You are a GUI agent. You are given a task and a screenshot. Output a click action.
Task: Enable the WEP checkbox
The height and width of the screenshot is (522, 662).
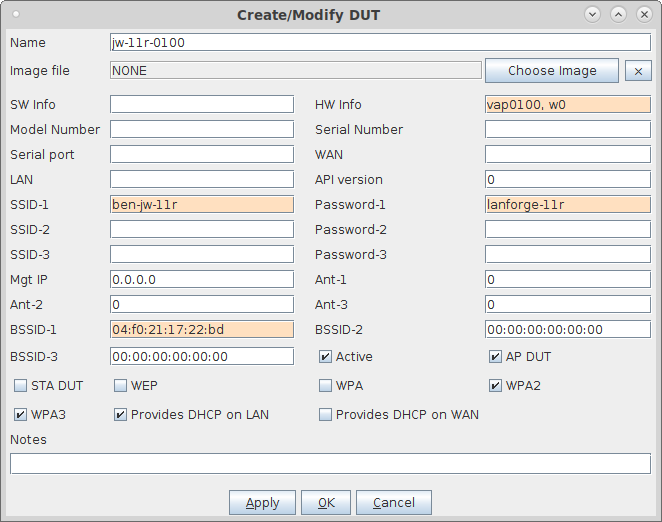point(121,385)
